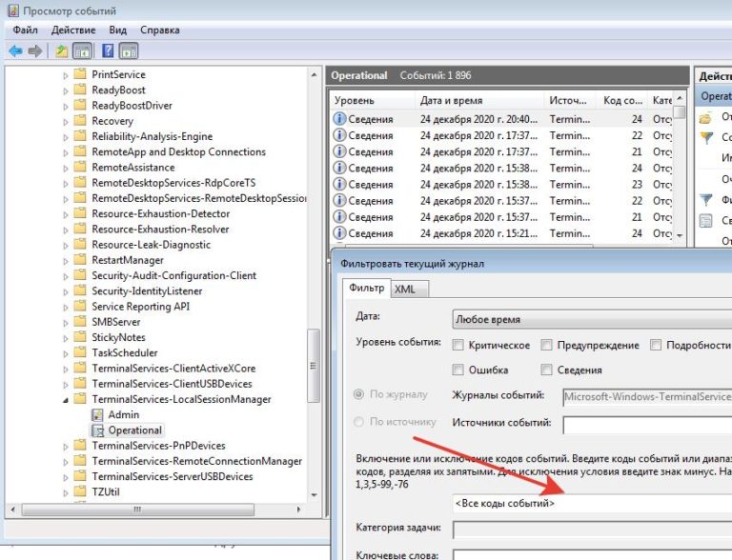Click the yellow funnel icon in actions pane
This screenshot has width=732, height=560.
coord(706,137)
